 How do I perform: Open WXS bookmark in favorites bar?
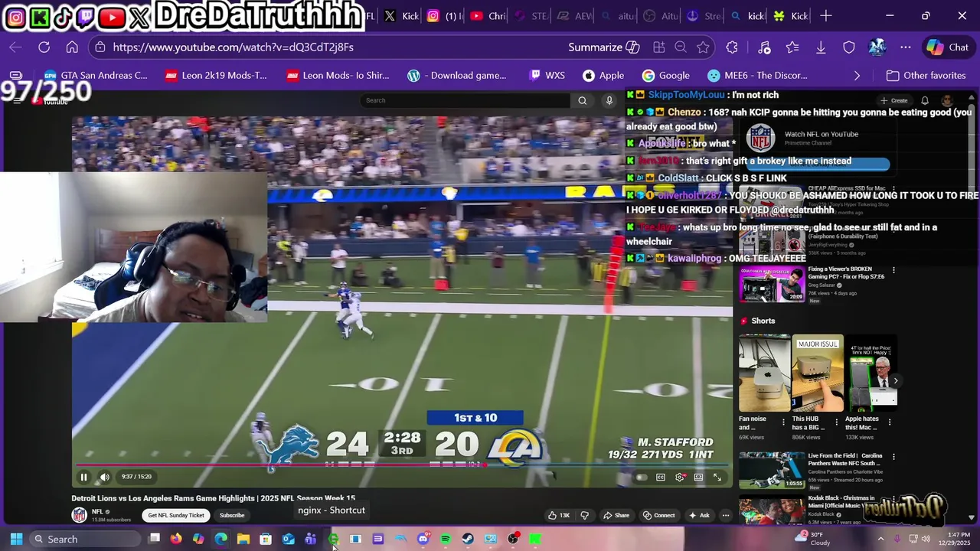click(547, 76)
